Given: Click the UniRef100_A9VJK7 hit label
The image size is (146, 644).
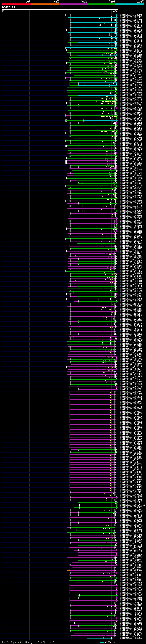Looking at the screenshot, I should tap(131, 211).
